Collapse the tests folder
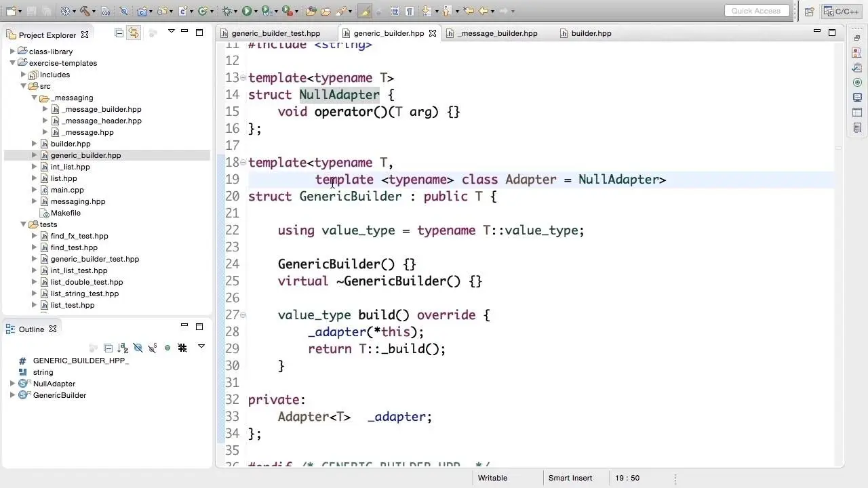 point(23,224)
